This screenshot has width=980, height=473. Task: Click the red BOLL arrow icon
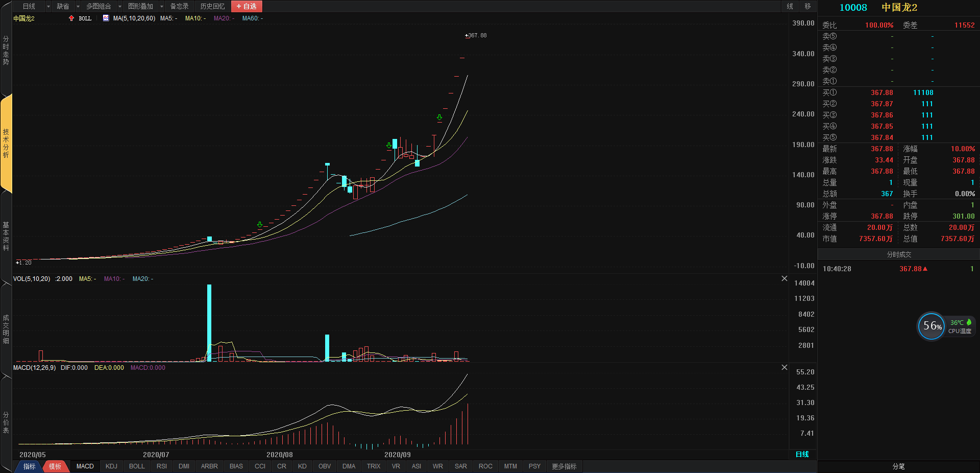click(71, 18)
